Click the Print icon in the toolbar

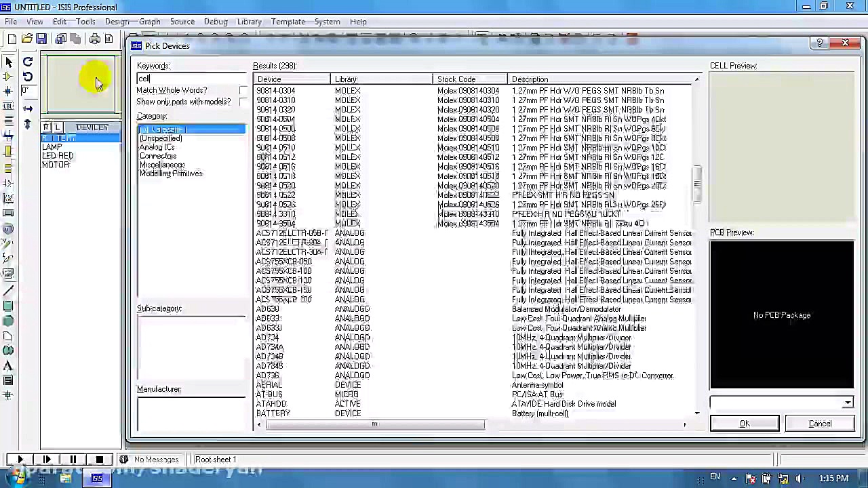tap(94, 39)
